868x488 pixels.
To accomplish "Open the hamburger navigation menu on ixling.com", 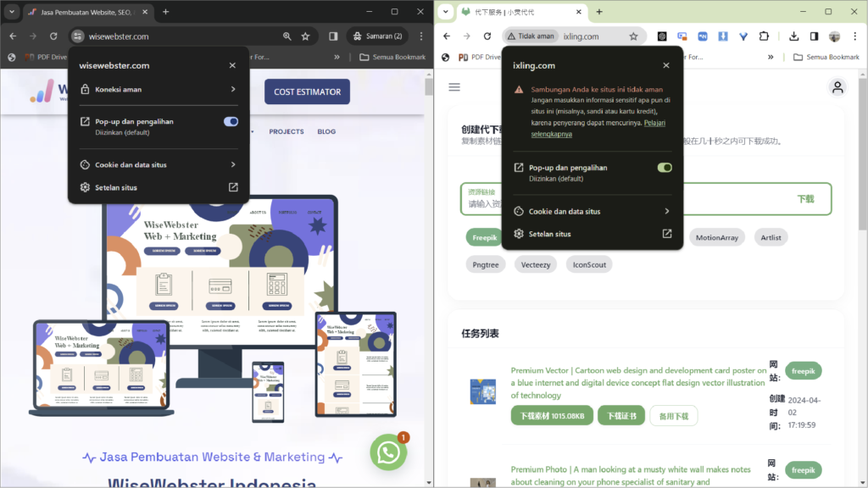I will [x=454, y=87].
